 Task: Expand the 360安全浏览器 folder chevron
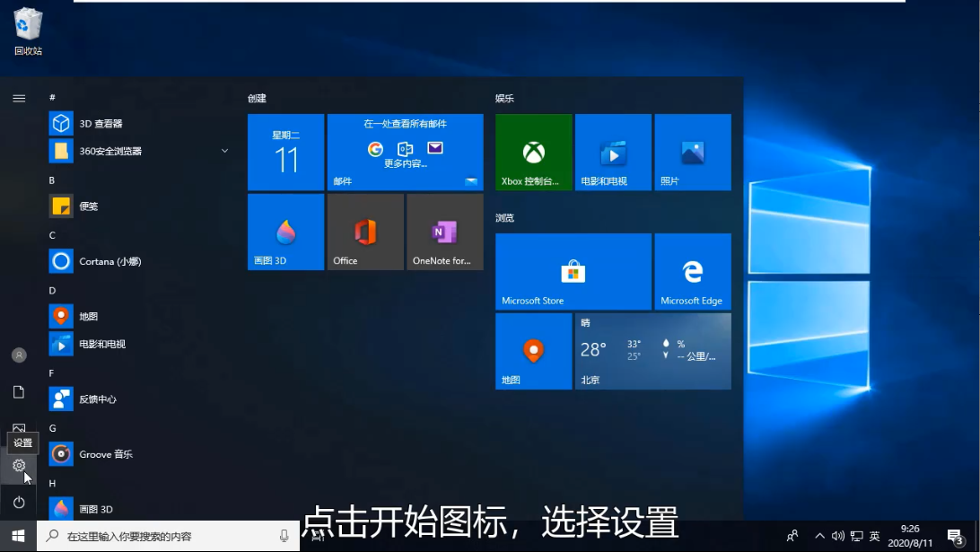[x=224, y=151]
